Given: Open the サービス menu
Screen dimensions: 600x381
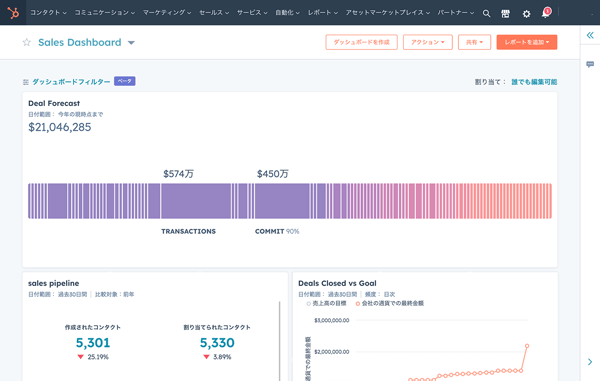Looking at the screenshot, I should click(x=252, y=13).
